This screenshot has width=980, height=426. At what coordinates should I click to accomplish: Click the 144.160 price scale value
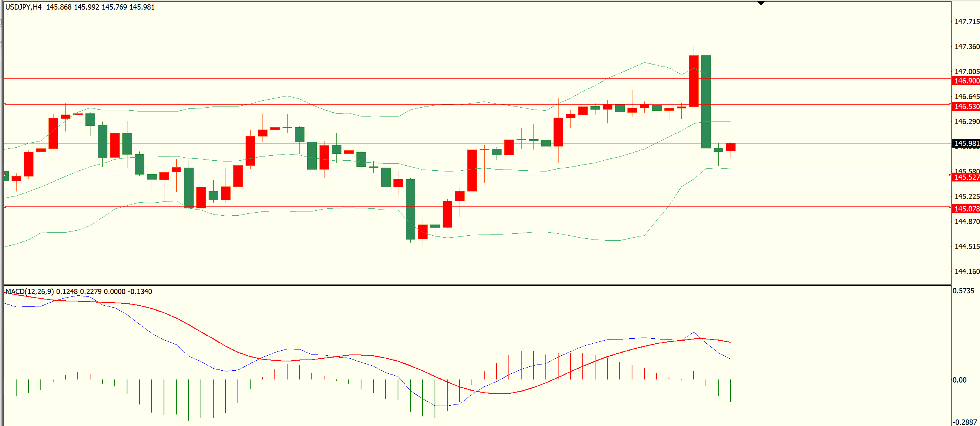click(x=967, y=271)
